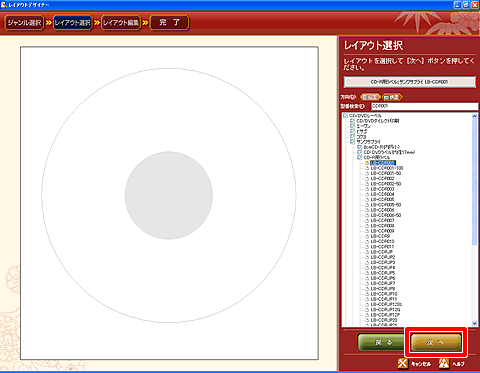The width and height of the screenshot is (480, 373).
Task: Collapse the サンワサプライ manufacturer node
Action: click(x=352, y=142)
